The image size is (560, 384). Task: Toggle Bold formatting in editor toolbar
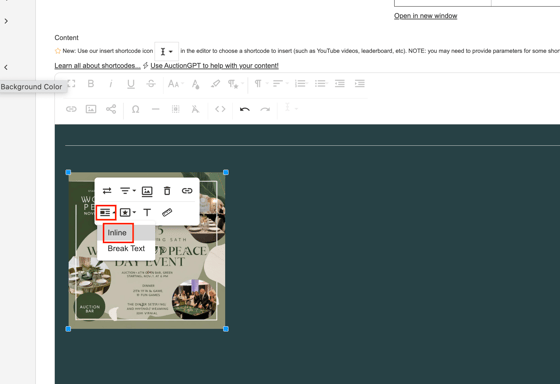click(x=91, y=84)
